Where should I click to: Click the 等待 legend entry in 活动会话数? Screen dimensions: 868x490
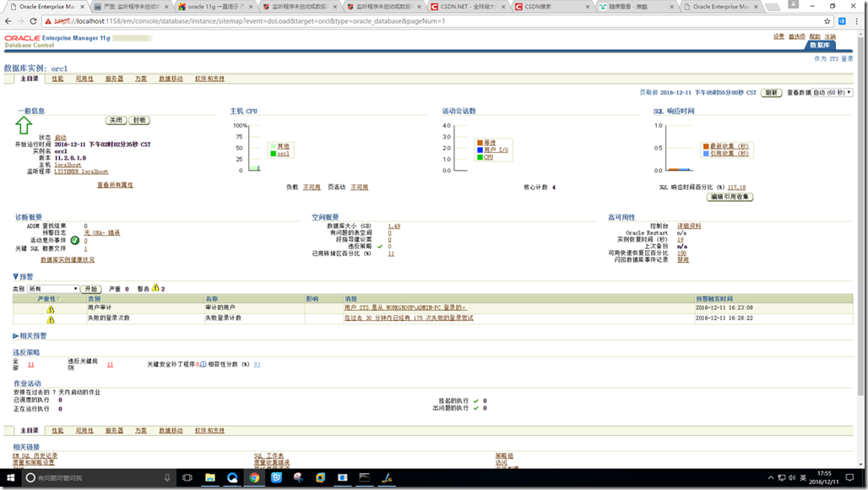pos(490,143)
